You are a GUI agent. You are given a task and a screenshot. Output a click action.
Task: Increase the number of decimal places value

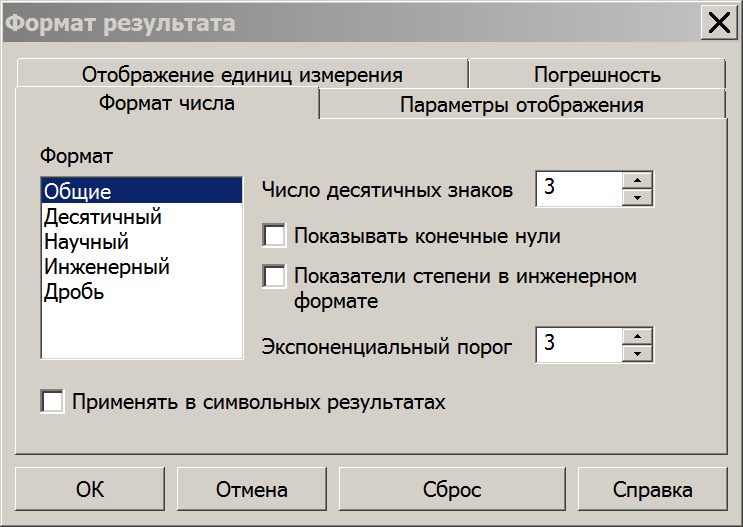pyautogui.click(x=637, y=181)
